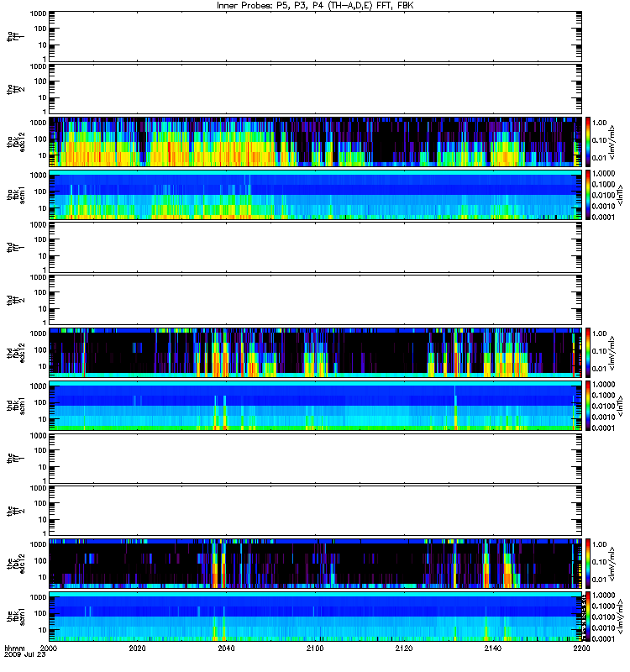Click the '1.00' value on tha edc12 color bar
Viewport: 630px width, 672px height.
coord(599,123)
